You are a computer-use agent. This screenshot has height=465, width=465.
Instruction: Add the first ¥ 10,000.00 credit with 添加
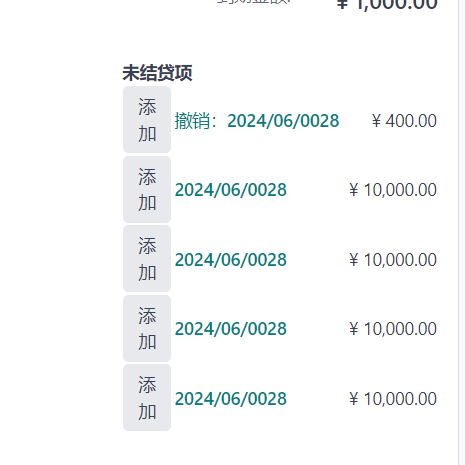click(147, 189)
